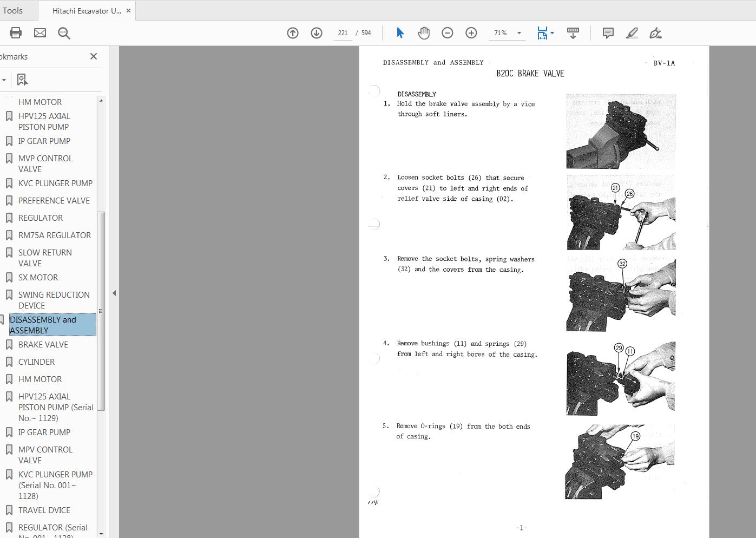The image size is (756, 538).
Task: Click the go to next page arrow
Action: pyautogui.click(x=316, y=33)
